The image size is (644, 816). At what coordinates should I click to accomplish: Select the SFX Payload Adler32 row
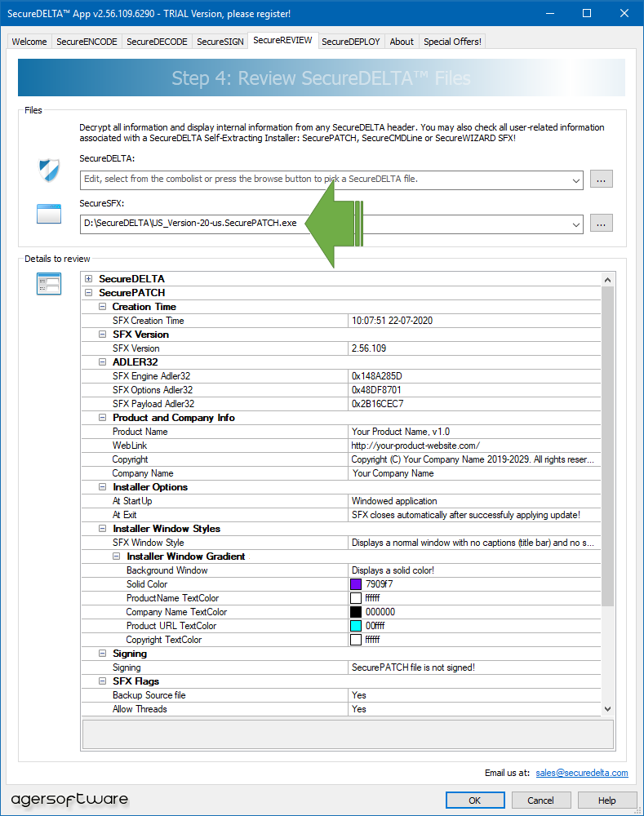point(341,404)
